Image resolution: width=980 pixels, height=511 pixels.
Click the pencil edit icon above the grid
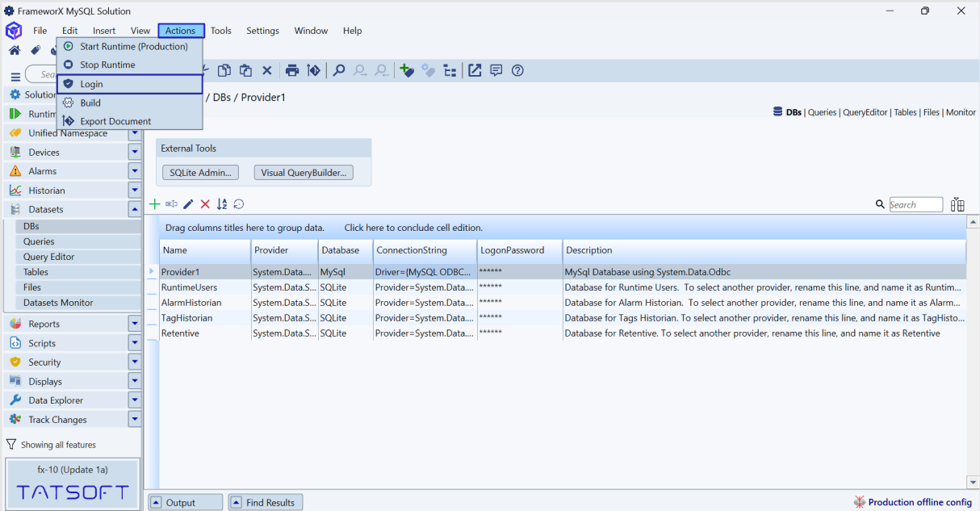click(x=188, y=204)
